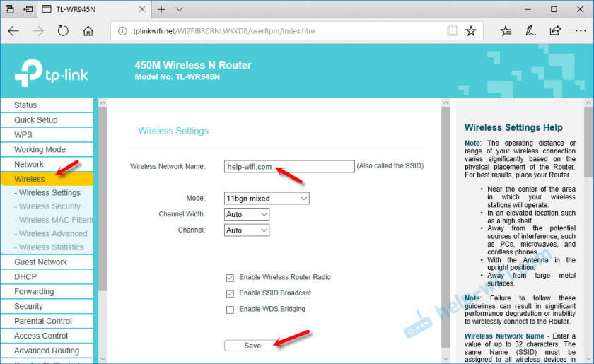The image size is (594, 364).
Task: Add page to favorites star icon
Action: click(470, 31)
